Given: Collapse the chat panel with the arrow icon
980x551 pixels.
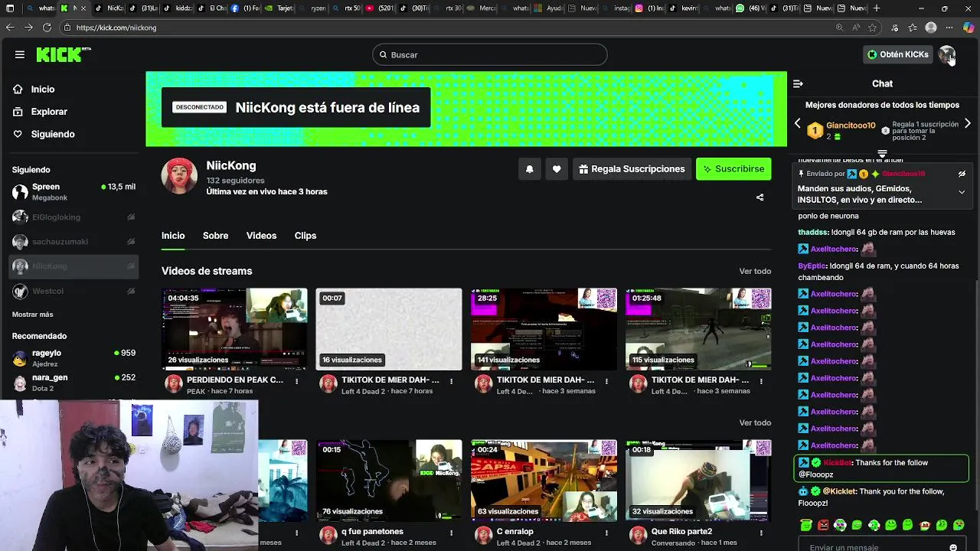Looking at the screenshot, I should coord(798,84).
